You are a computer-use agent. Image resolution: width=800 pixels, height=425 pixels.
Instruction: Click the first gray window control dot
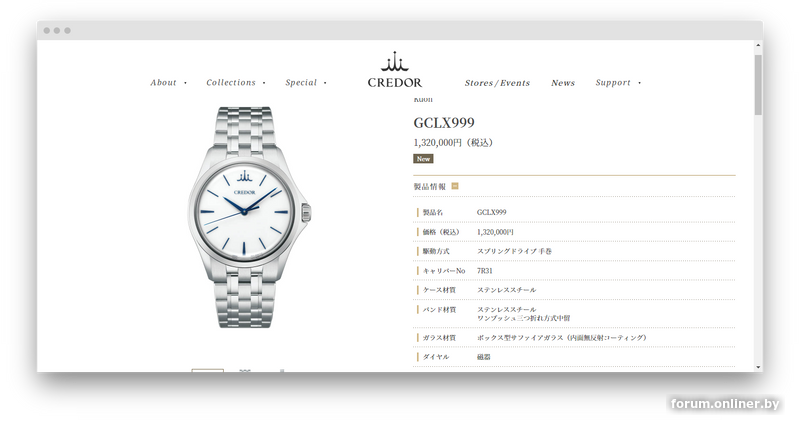pos(46,31)
